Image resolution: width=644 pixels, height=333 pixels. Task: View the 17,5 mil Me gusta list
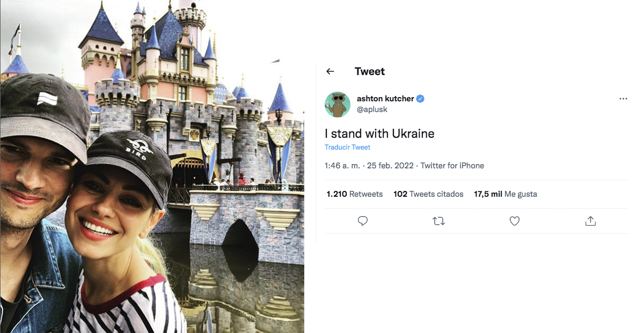pyautogui.click(x=506, y=194)
